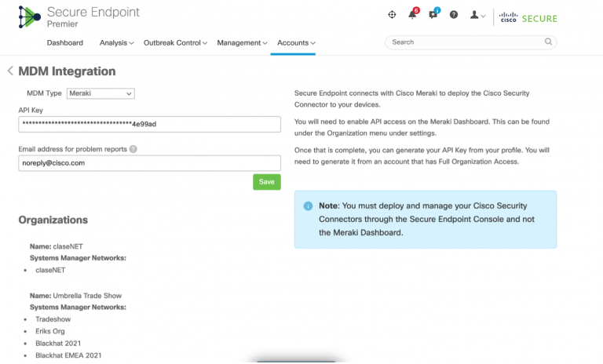Click help icon next to email address label
Screen dimensions: 603x364
133,149
